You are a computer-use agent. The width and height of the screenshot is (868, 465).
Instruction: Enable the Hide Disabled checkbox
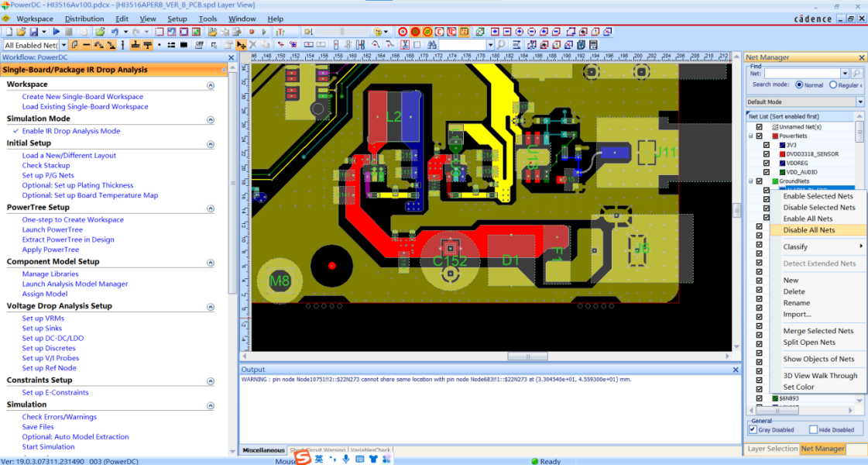tap(813, 429)
